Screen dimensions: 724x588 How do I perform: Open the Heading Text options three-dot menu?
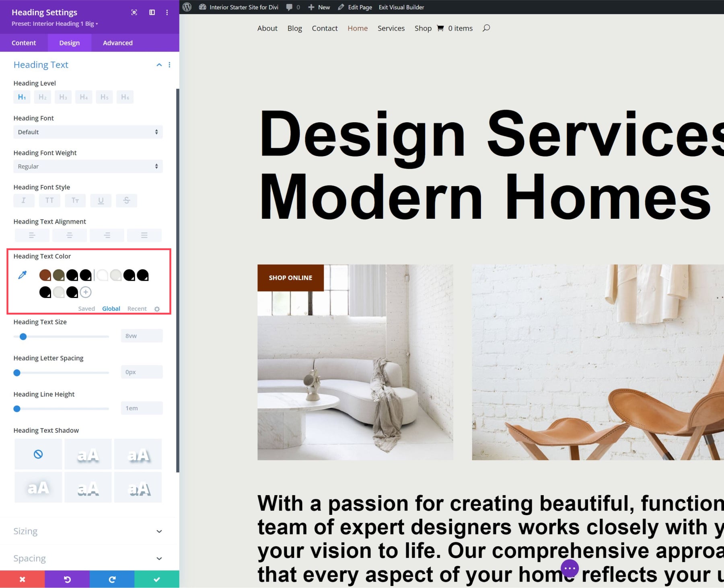coord(169,65)
